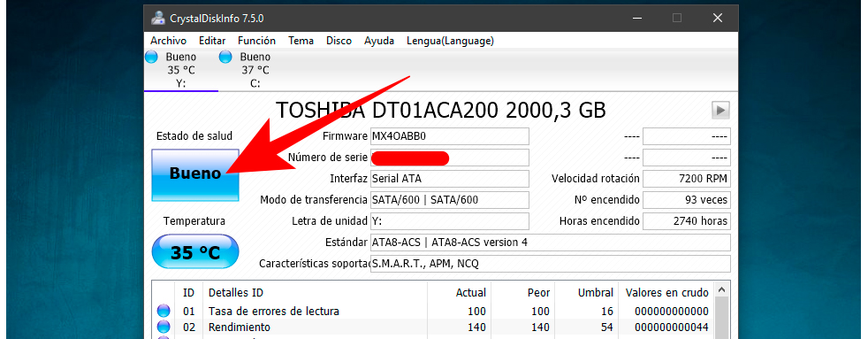
Task: Click the transfer mode field SATA/600
Action: point(450,200)
